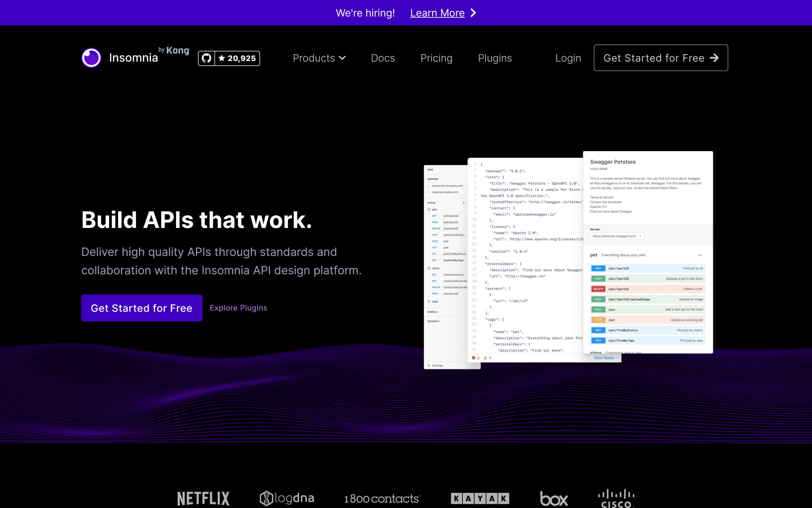Click the Kong brand text
This screenshot has height=508, width=812.
tap(178, 50)
